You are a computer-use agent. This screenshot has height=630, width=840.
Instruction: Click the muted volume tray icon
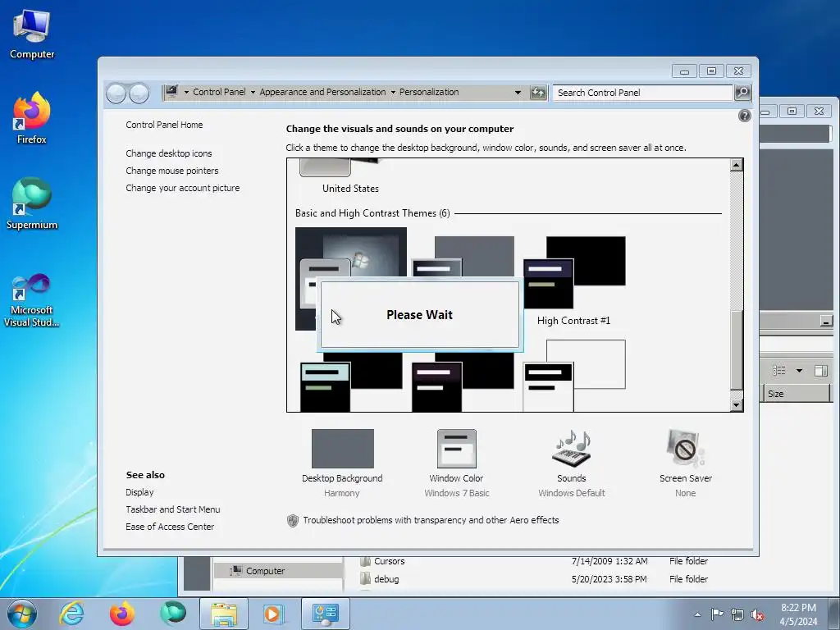click(x=757, y=614)
